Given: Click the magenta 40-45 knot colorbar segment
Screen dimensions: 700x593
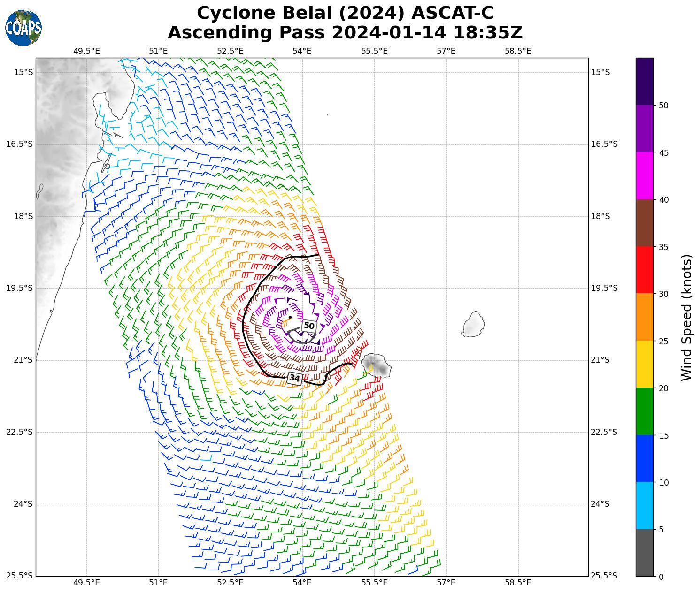Looking at the screenshot, I should point(644,176).
